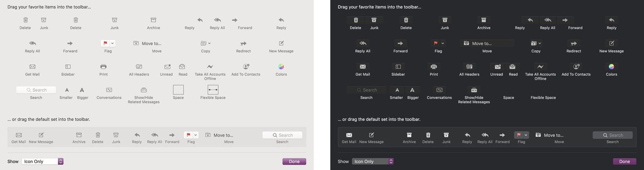Click Show/Hide Related Messages icon in dark panel
Screen dimensions: 644x170
(474, 90)
